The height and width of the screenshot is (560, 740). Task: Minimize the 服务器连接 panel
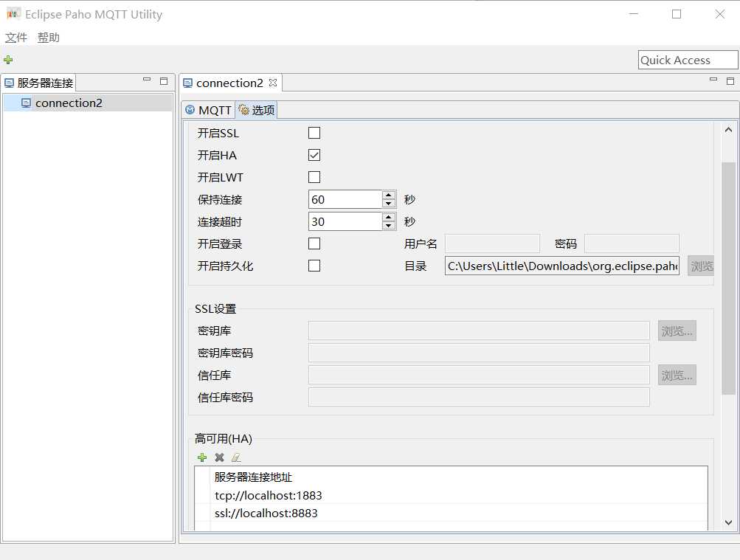(147, 80)
